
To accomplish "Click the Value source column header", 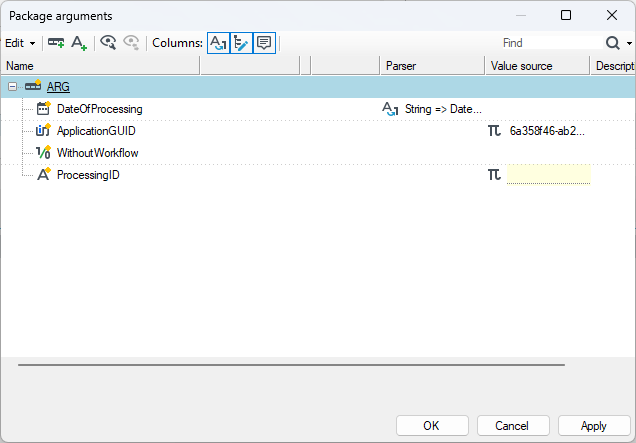I will pyautogui.click(x=537, y=66).
